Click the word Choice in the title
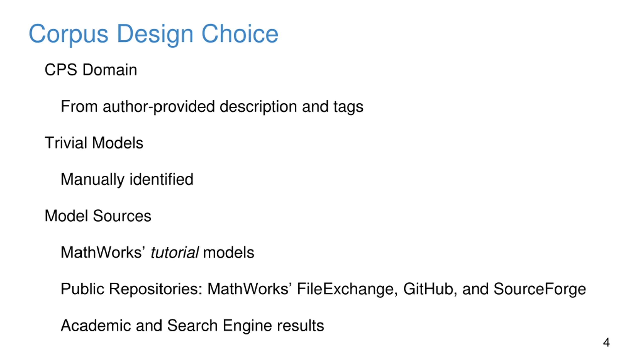Screen dimensions: 644x362 pos(240,34)
